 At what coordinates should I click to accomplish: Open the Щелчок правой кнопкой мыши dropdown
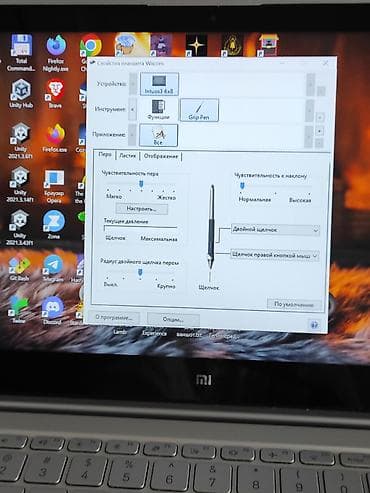pos(275,255)
